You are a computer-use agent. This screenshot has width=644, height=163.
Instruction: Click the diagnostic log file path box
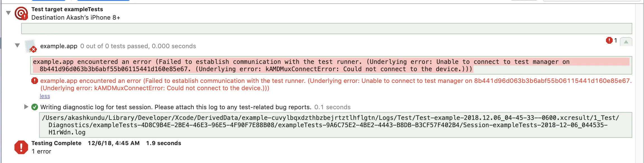click(x=335, y=125)
